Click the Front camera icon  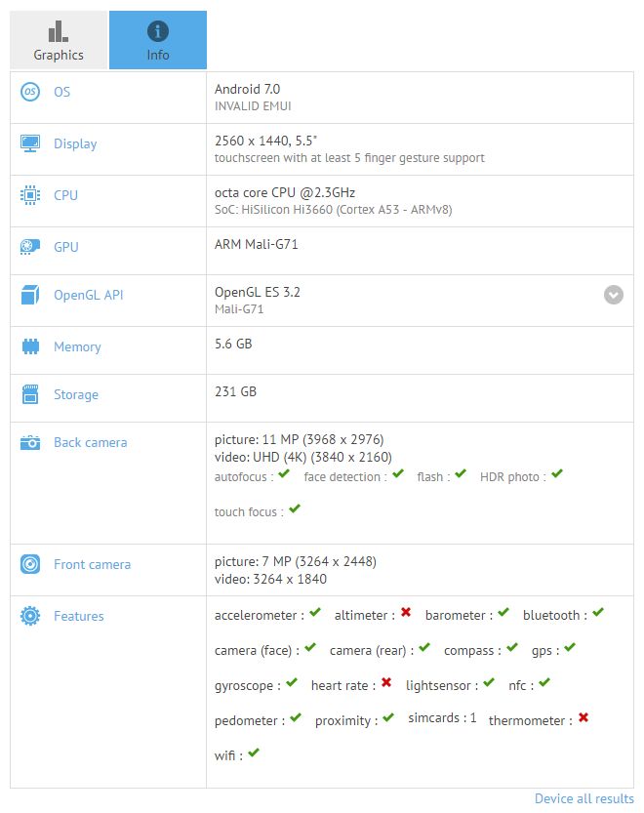click(x=30, y=564)
